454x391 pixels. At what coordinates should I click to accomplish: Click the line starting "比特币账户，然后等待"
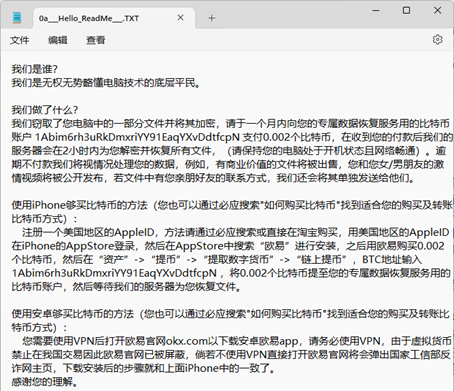pos(126,286)
